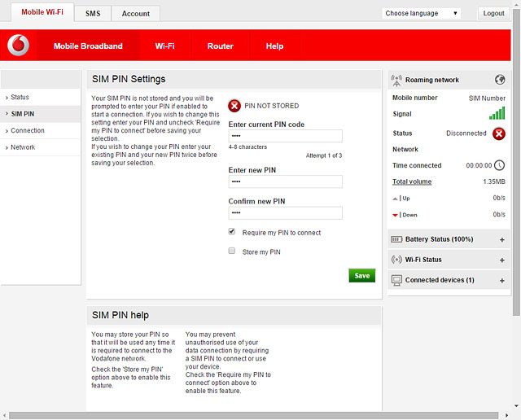Open the Choose language dropdown
The height and width of the screenshot is (420, 521).
(422, 13)
